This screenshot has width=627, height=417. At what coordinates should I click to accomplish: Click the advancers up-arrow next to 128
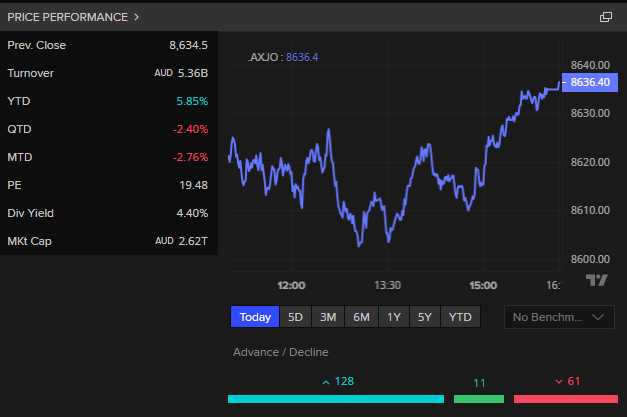(x=325, y=382)
